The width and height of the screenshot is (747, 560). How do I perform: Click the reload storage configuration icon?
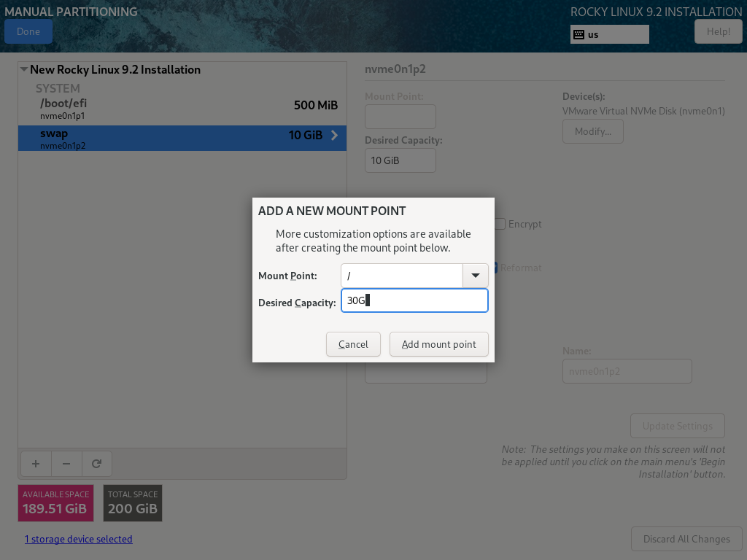tap(97, 464)
